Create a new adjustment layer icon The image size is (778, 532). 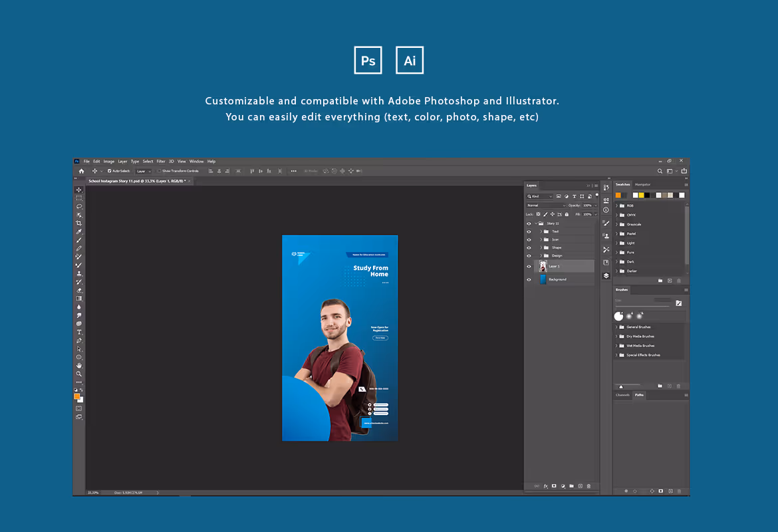point(563,486)
